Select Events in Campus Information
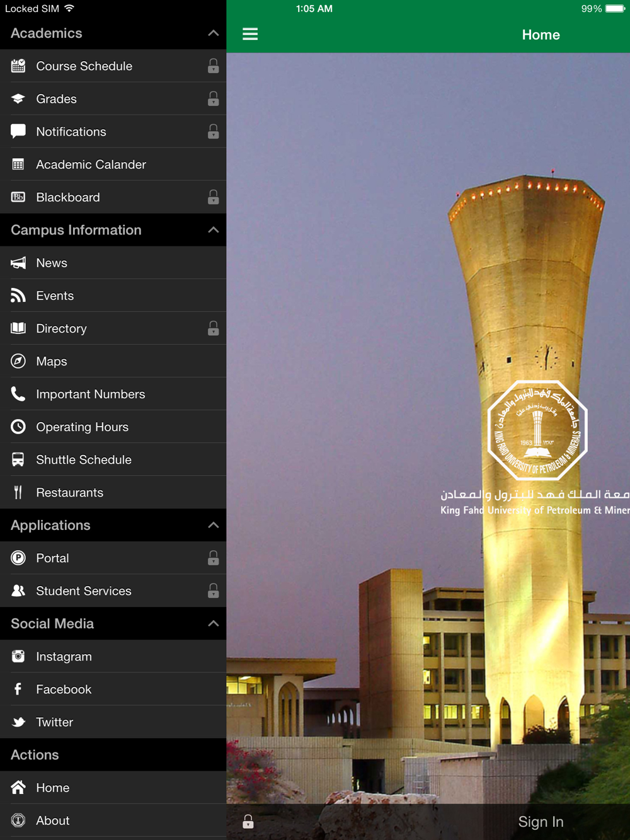This screenshot has height=840, width=630. pyautogui.click(x=113, y=296)
